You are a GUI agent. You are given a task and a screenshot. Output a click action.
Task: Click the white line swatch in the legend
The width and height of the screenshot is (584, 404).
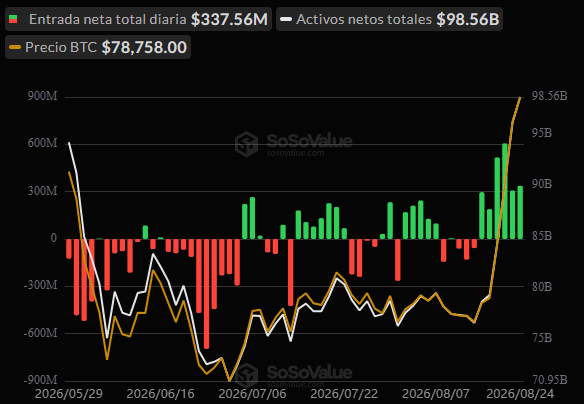[x=286, y=19]
